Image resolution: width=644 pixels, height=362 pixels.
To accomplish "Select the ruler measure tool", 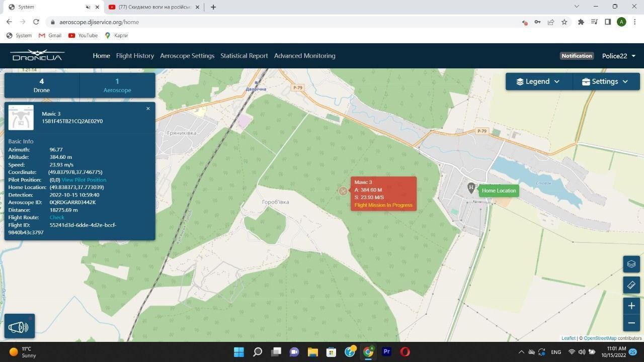I will pos(631,285).
